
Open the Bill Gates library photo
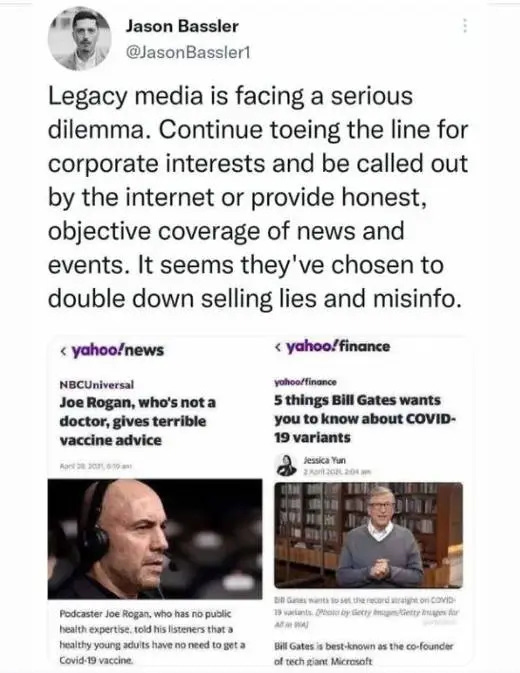pos(369,535)
